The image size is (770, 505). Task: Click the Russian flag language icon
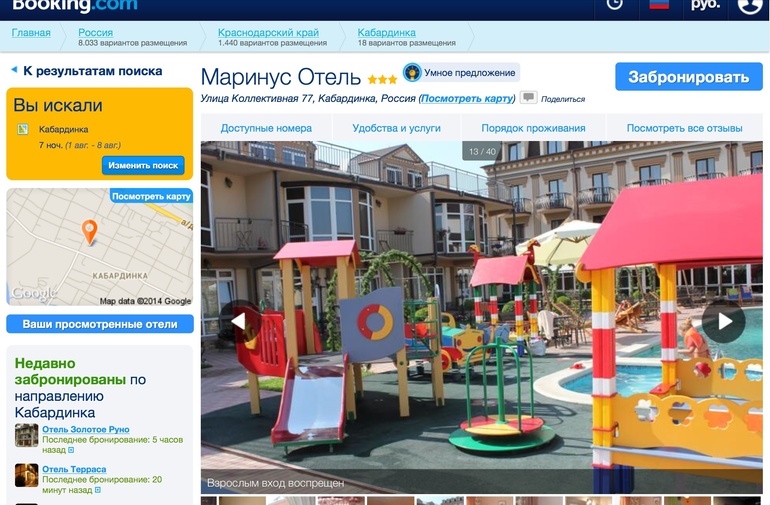tap(659, 5)
